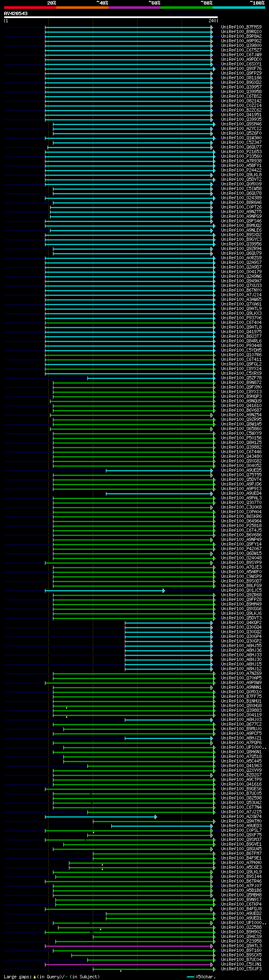Click the green ~80% legend color segment
Viewport: 269px width, 980px height.
[186, 8]
